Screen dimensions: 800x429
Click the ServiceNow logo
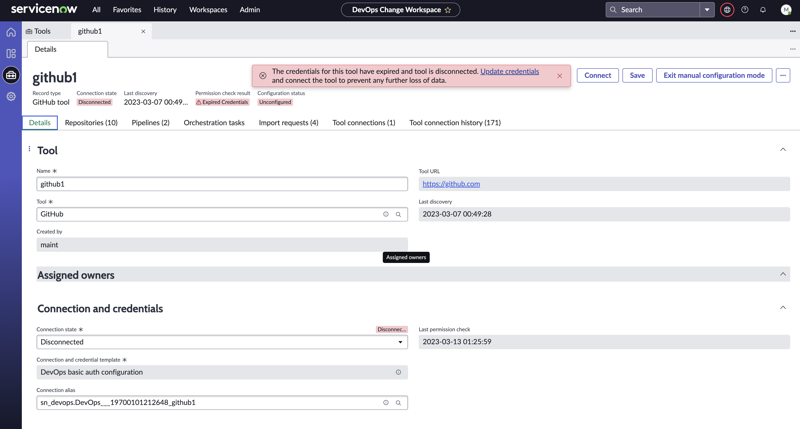pyautogui.click(x=44, y=9)
